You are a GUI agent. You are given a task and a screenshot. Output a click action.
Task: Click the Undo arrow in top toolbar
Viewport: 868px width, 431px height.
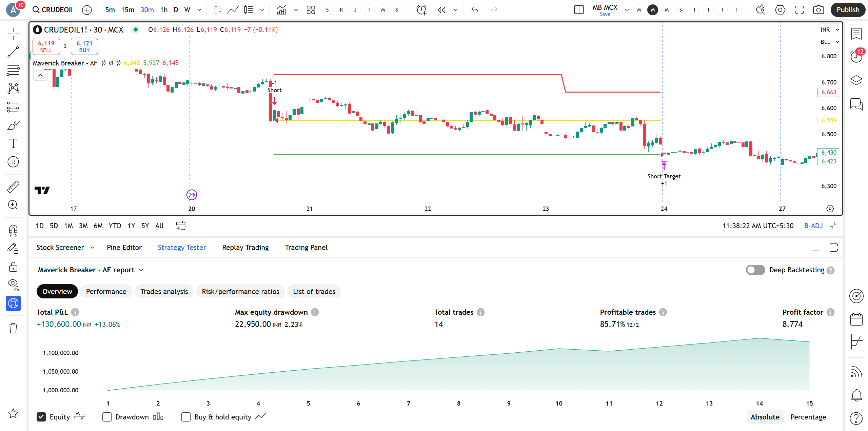click(475, 10)
